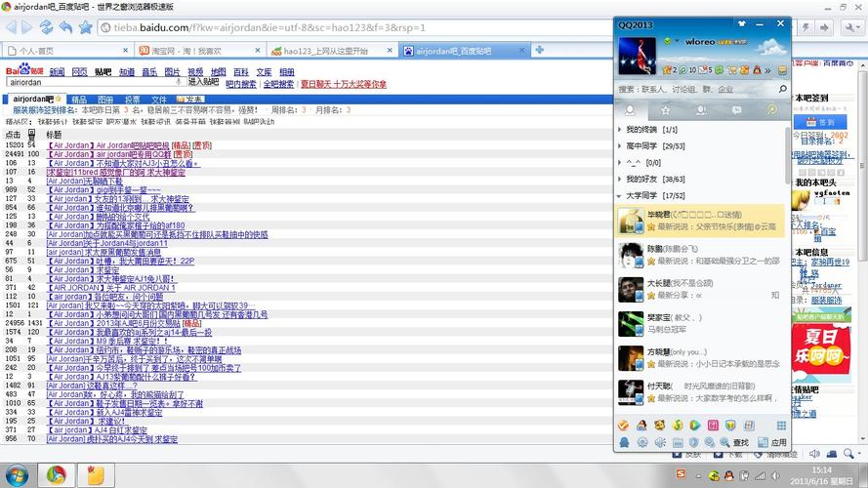Viewport: 868px width, 488px height.
Task: Open the 吧内搜索 link
Action: (241, 84)
